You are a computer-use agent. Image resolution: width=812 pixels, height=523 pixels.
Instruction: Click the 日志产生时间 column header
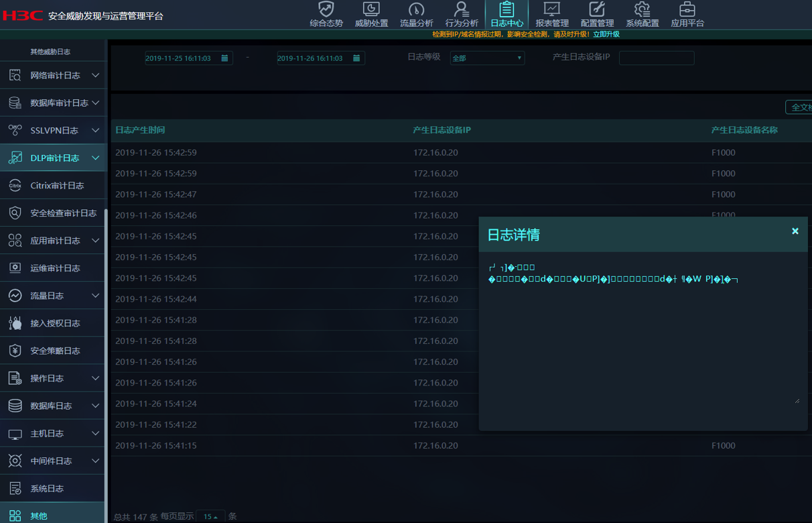(x=140, y=130)
